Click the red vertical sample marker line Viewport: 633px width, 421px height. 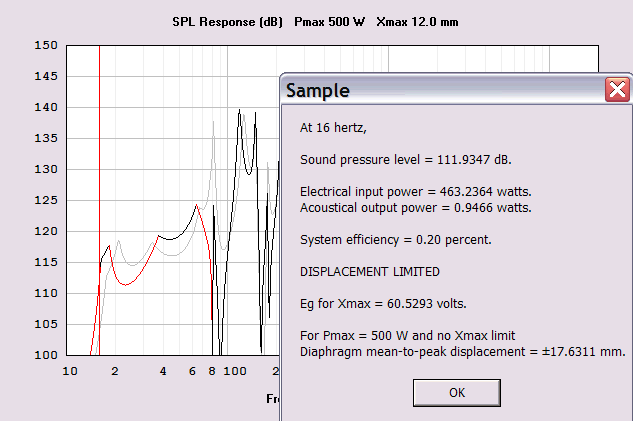point(99,200)
